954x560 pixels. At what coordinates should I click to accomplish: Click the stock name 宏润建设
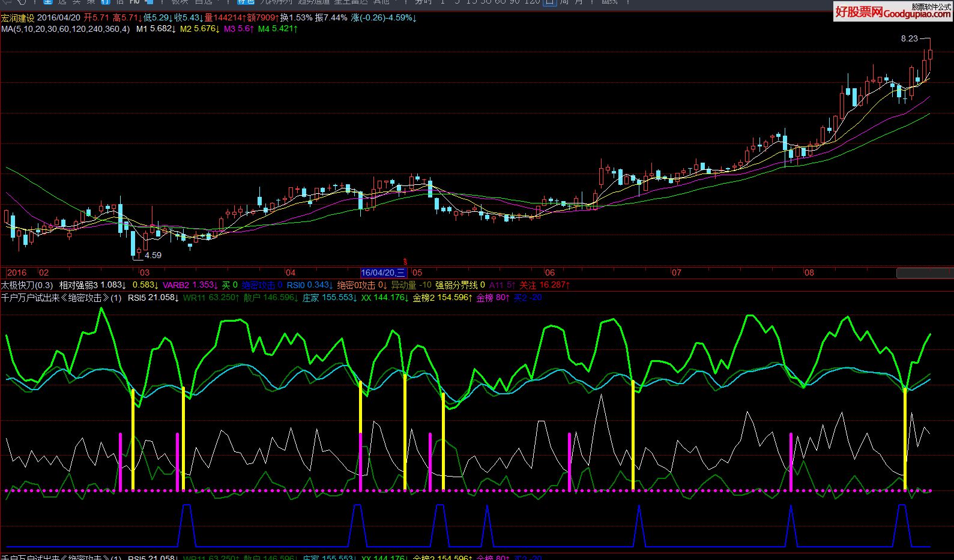pos(18,18)
